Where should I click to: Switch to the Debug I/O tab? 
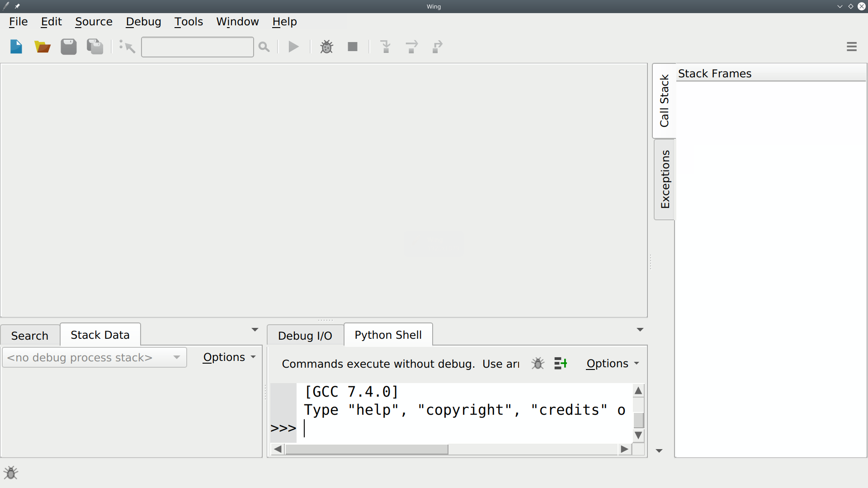(x=305, y=336)
